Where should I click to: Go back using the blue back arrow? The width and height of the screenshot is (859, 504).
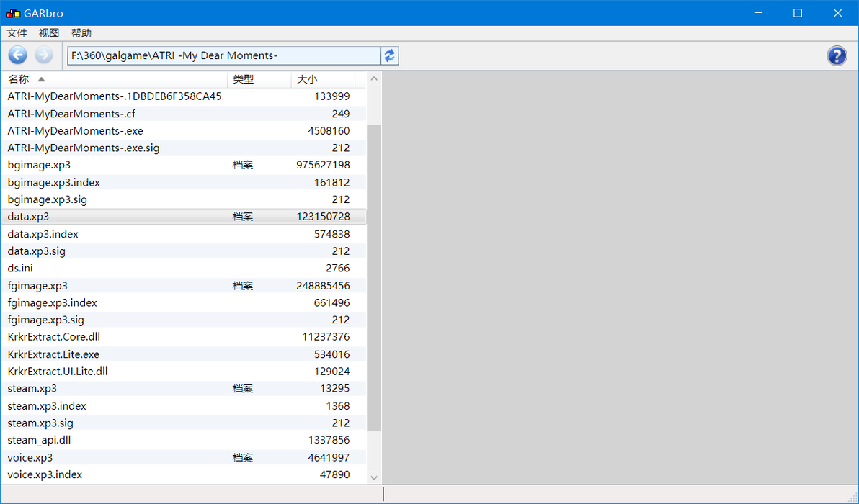point(17,55)
